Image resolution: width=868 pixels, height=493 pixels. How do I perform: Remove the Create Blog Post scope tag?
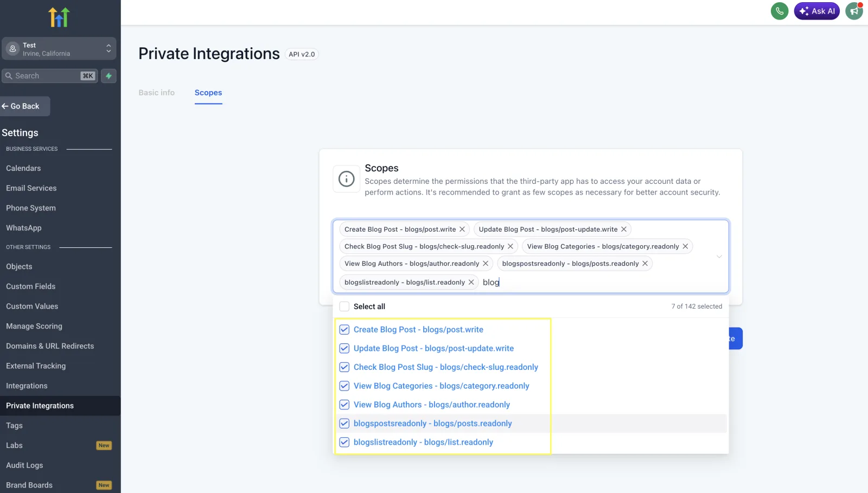[x=462, y=229]
